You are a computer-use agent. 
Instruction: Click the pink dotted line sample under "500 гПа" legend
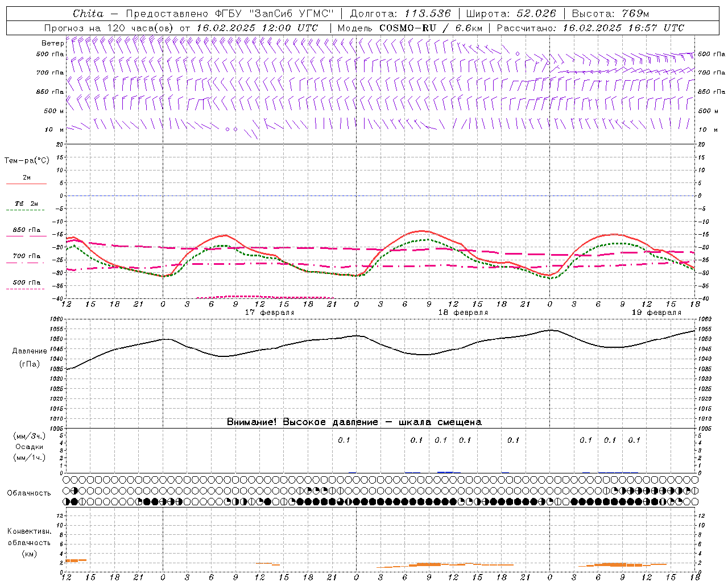[x=25, y=289]
